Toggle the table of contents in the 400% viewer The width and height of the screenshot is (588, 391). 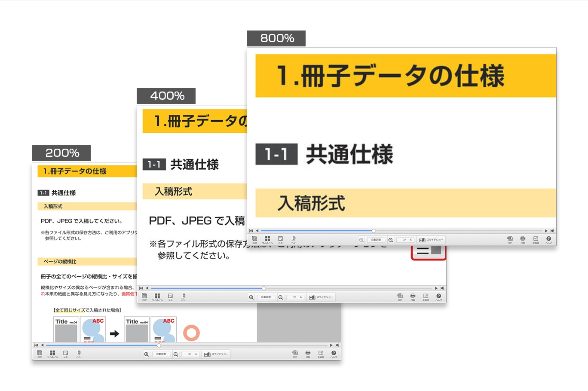(x=144, y=296)
